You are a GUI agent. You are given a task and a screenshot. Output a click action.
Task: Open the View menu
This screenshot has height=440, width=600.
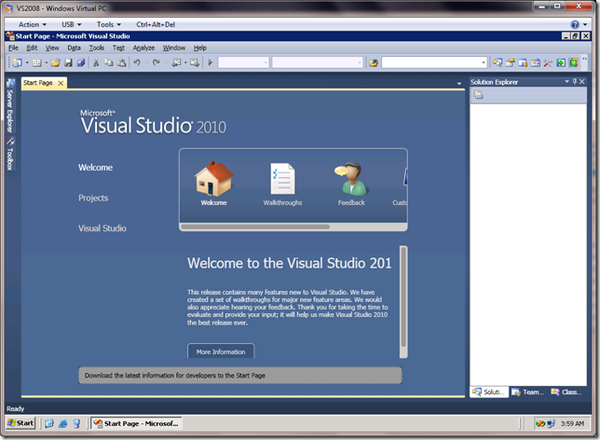[52, 48]
